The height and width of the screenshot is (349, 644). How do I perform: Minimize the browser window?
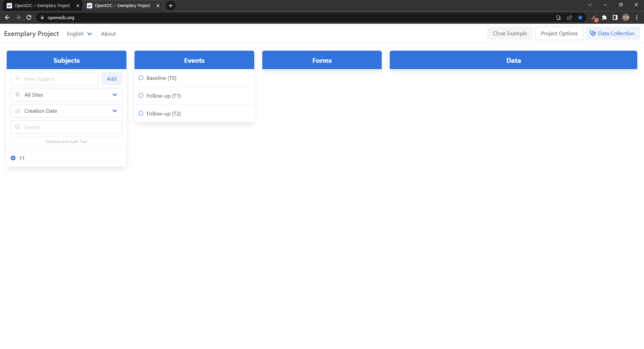tap(605, 5)
